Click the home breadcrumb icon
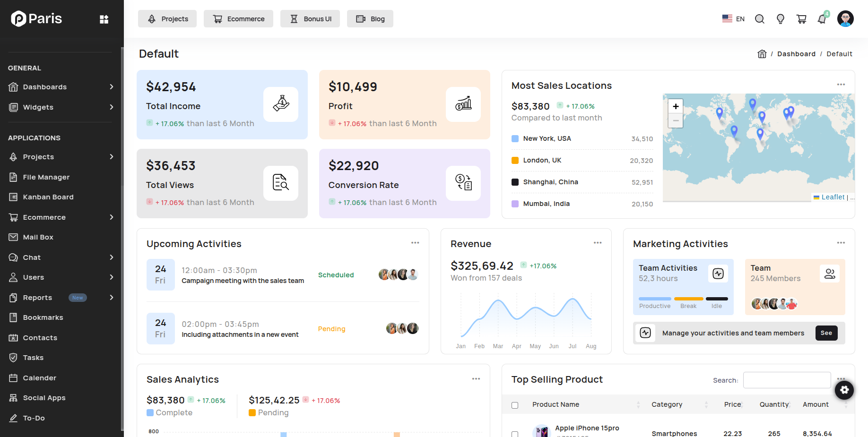This screenshot has height=437, width=868. (x=762, y=53)
